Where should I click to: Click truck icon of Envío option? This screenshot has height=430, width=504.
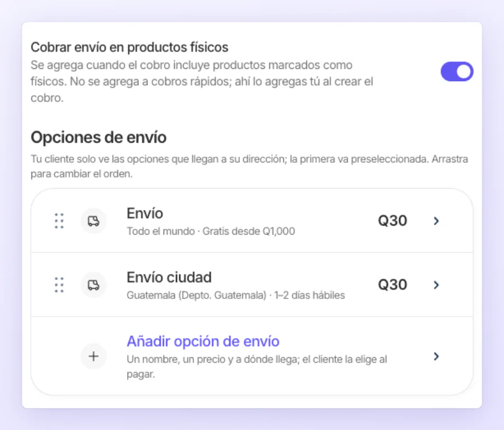(94, 221)
